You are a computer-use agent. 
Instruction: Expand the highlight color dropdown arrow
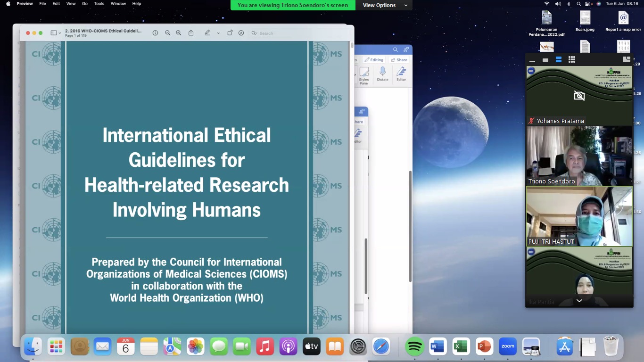coord(218,33)
